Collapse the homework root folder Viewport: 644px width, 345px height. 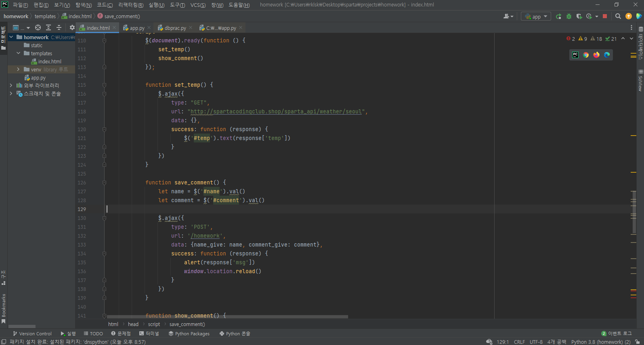pos(11,37)
